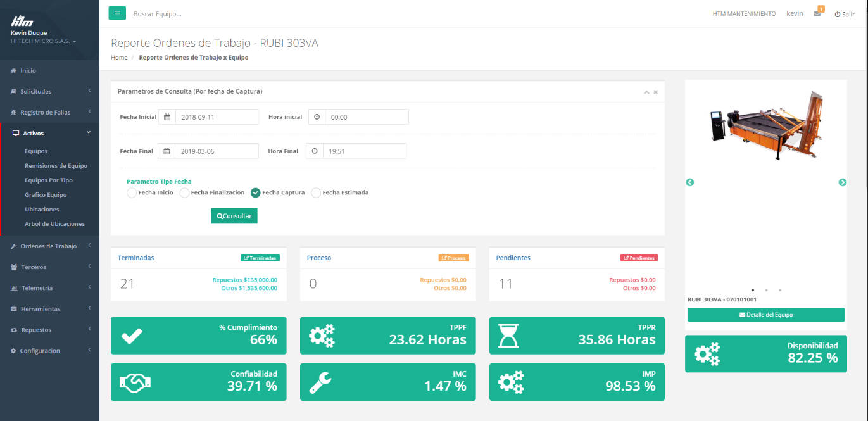Collapse the Activos sidebar section
The image size is (868, 421).
(49, 133)
